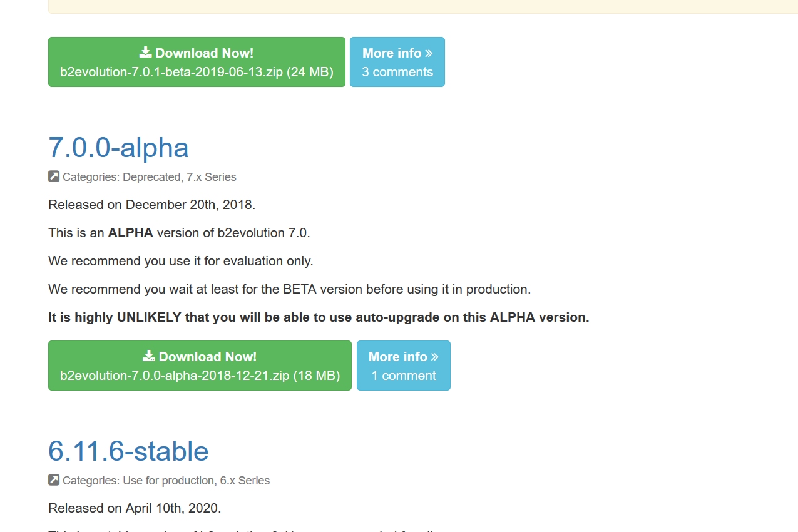The image size is (798, 532).
Task: Click the permalink icon beside 7.0.0-alpha categories
Action: pos(54,176)
